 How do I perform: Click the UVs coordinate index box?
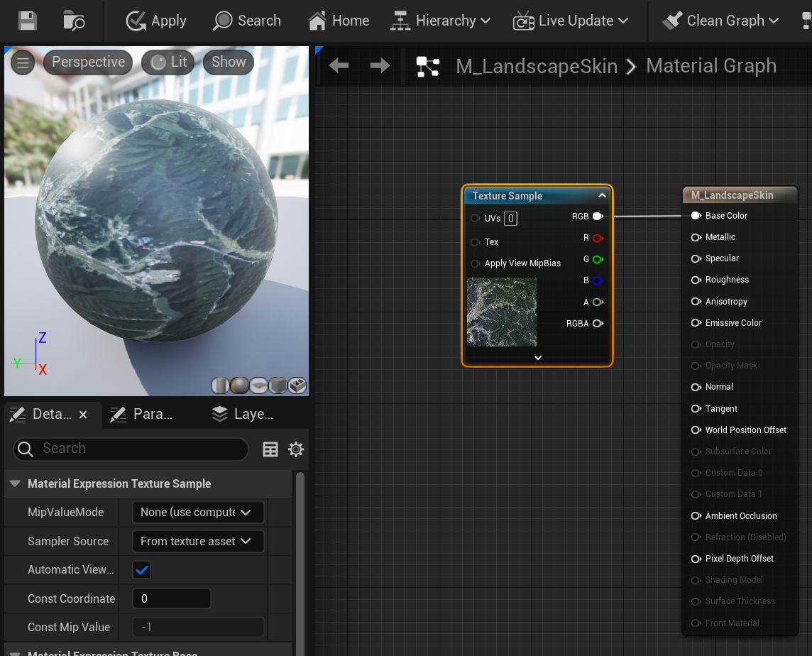510,219
